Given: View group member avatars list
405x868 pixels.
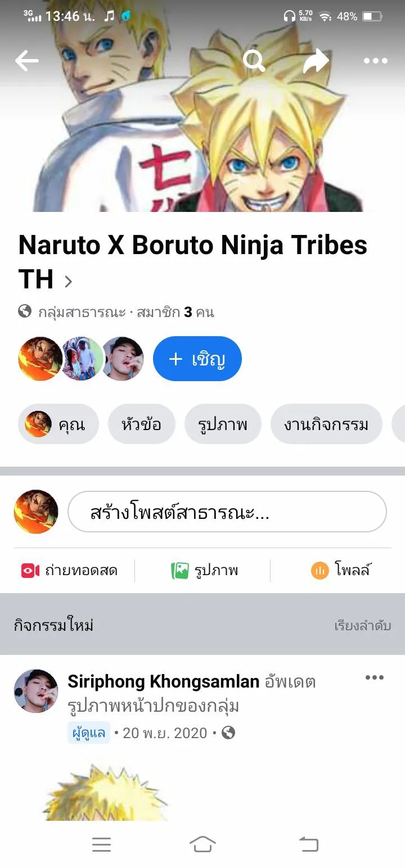Looking at the screenshot, I should tap(81, 359).
